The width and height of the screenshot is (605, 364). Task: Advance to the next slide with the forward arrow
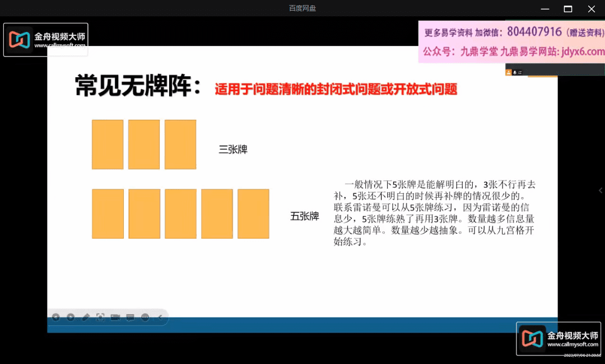click(71, 317)
